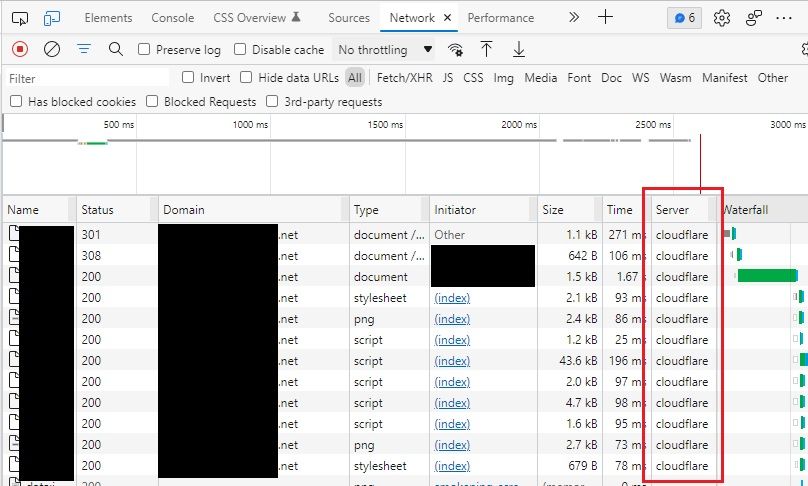
Task: Enable Disable cache checkbox
Action: [x=240, y=49]
